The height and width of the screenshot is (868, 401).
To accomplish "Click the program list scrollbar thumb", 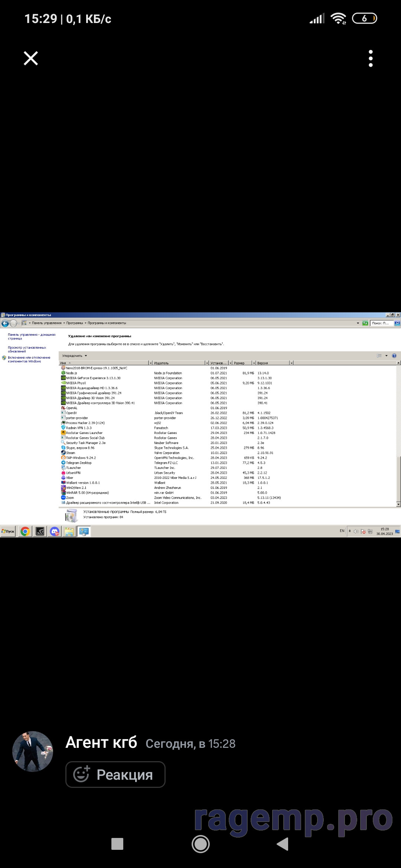I will point(398,479).
